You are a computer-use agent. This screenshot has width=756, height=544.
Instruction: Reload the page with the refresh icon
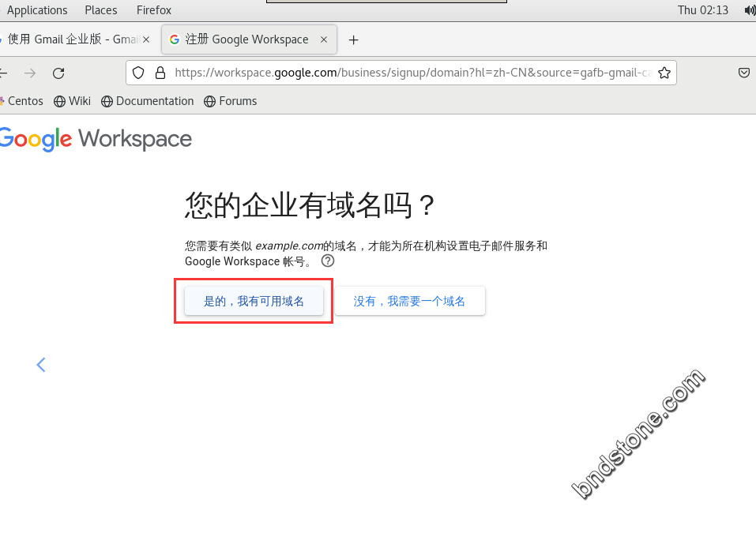click(58, 73)
